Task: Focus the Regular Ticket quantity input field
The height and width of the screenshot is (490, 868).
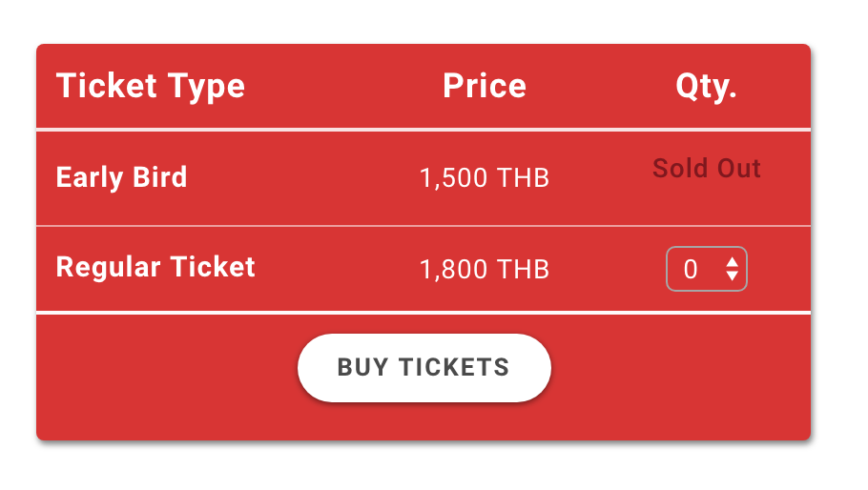Action: pyautogui.click(x=707, y=269)
